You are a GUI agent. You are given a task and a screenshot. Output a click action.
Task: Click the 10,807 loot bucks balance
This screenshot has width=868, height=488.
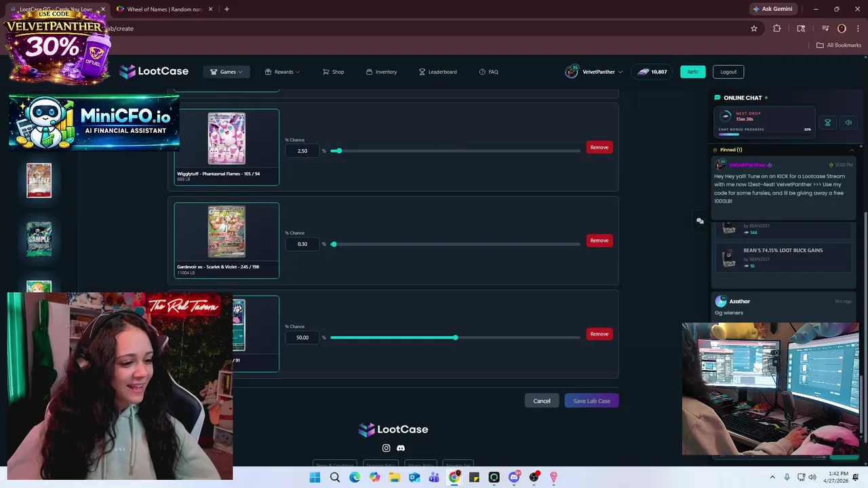652,72
